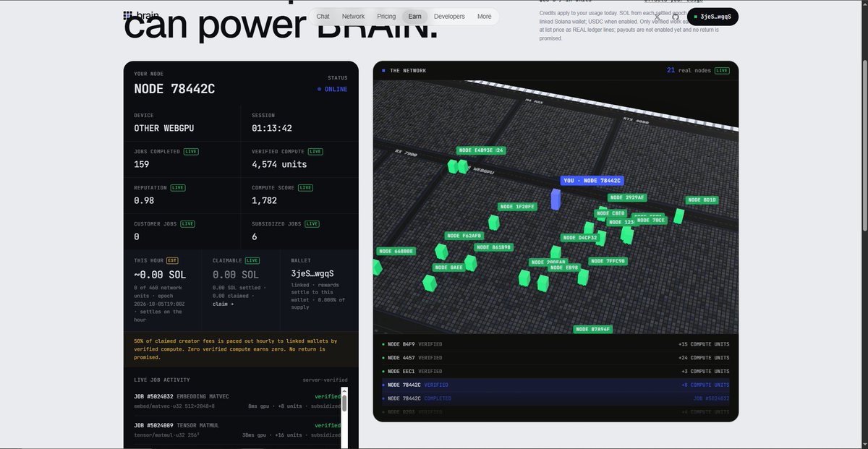Image resolution: width=868 pixels, height=449 pixels.
Task: Click the LIVE badge beside Jobs Completed
Action: tap(191, 151)
